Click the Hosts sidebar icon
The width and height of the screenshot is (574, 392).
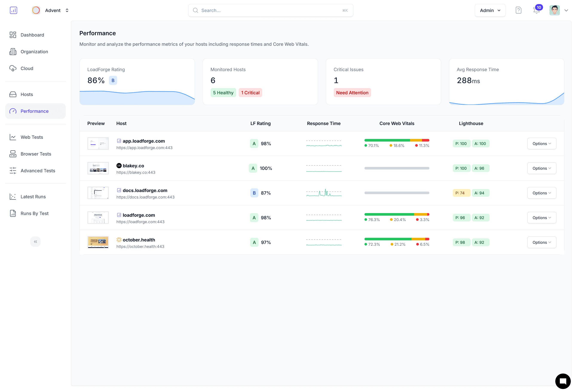(13, 94)
